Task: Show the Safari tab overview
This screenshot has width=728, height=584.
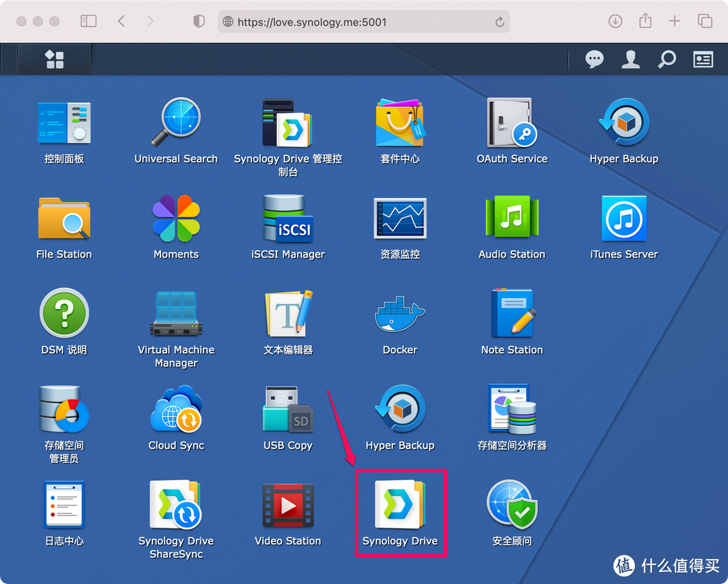Action: point(705,22)
